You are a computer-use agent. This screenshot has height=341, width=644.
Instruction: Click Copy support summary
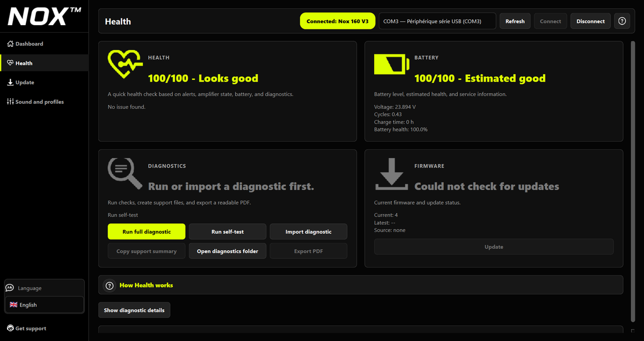pos(147,251)
